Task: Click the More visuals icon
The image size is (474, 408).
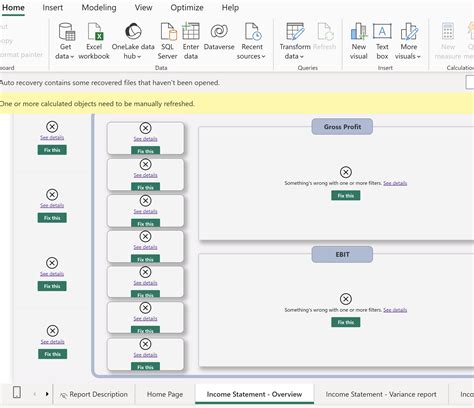Action: coord(409,32)
